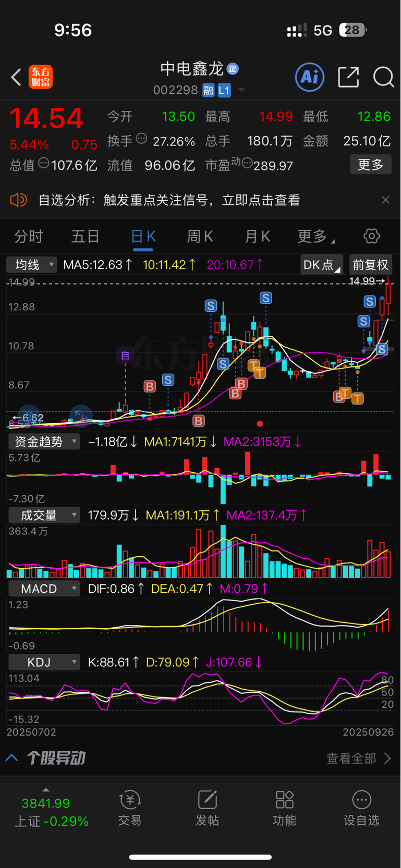Tap the J:107.66 value
The width and height of the screenshot is (401, 868).
(234, 662)
